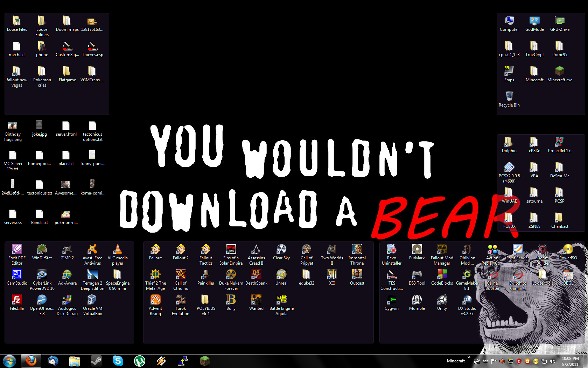Open the Recycle Bin

click(509, 96)
